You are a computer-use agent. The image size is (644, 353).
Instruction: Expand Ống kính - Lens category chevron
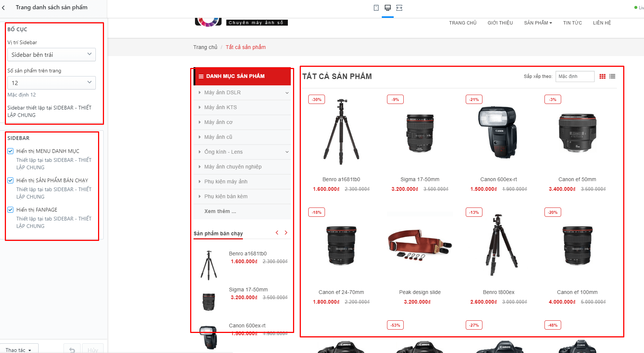pos(287,152)
